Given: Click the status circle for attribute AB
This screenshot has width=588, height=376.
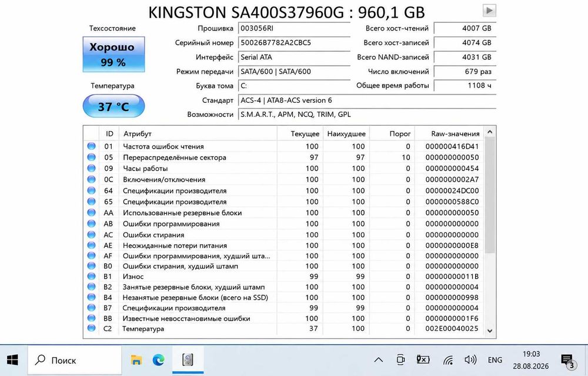Looking at the screenshot, I should pyautogui.click(x=91, y=224).
